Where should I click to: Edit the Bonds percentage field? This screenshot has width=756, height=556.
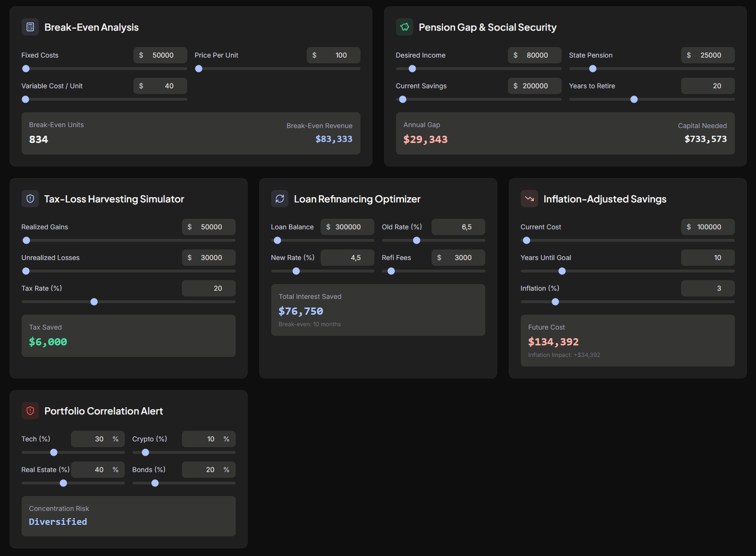(209, 470)
